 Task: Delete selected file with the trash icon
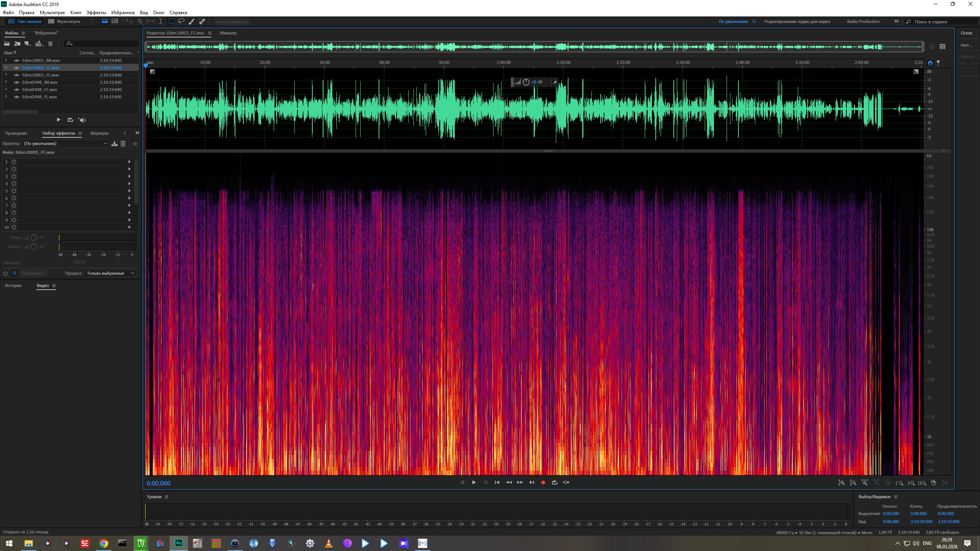(50, 44)
